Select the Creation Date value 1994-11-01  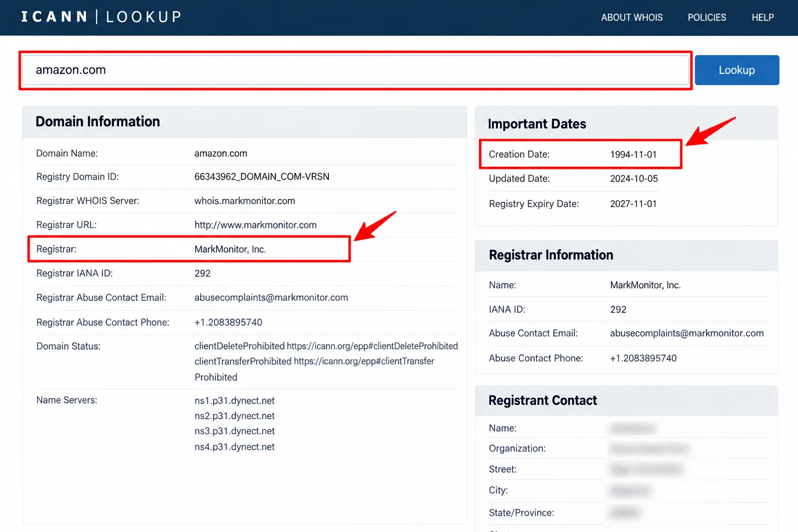633,154
